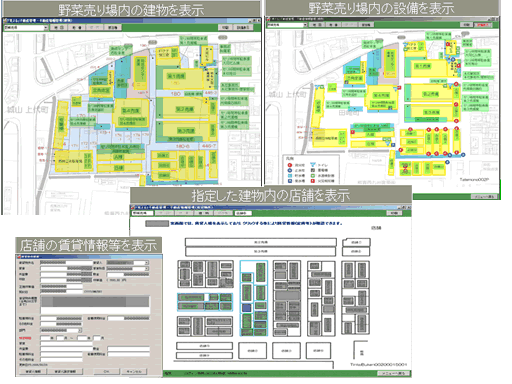This screenshot has height=384, width=512.
Task: Open the area dropdown in the buildings window toolbar
Action: pos(46,28)
